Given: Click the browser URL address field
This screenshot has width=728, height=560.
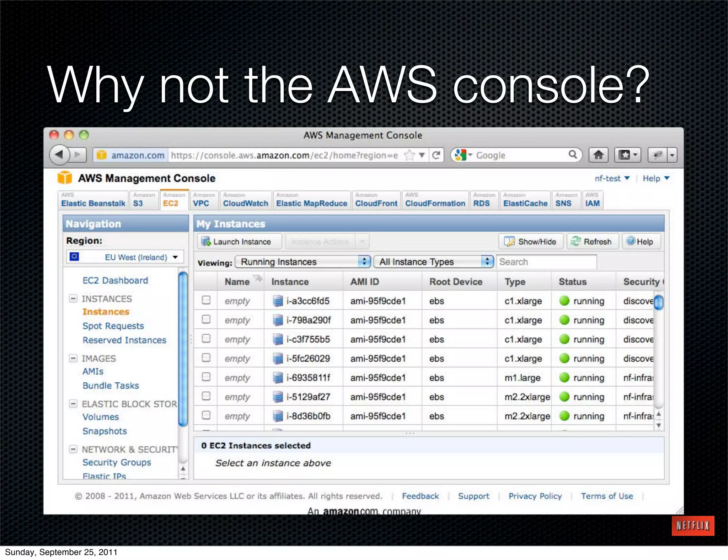Looking at the screenshot, I should [x=284, y=155].
